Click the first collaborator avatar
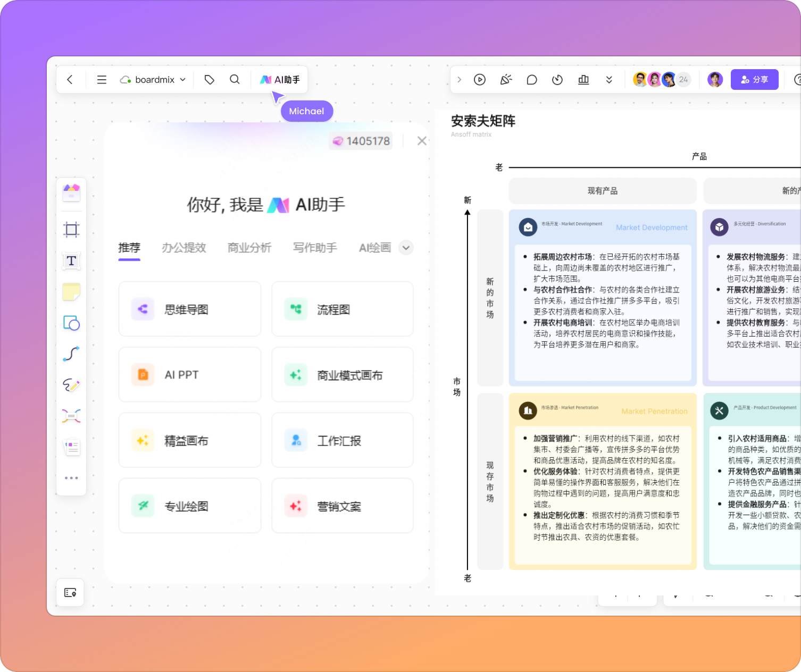The height and width of the screenshot is (672, 801). click(x=640, y=80)
